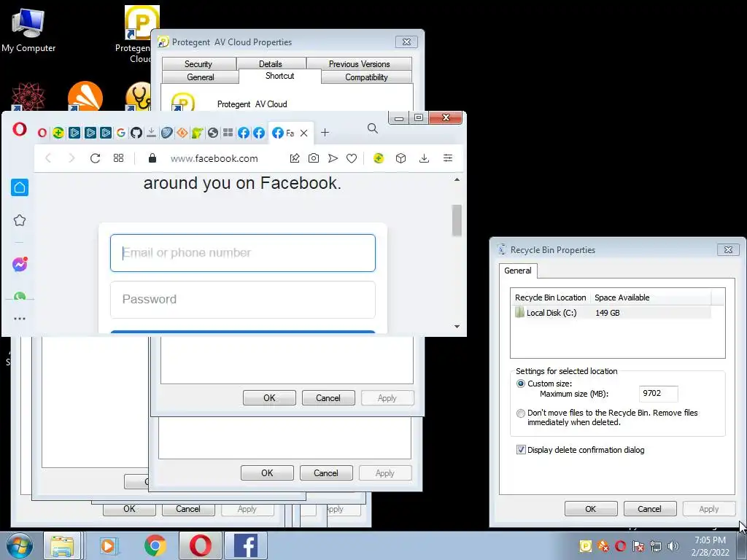Open Windows Media Player from taskbar
This screenshot has width=747, height=560.
108,545
